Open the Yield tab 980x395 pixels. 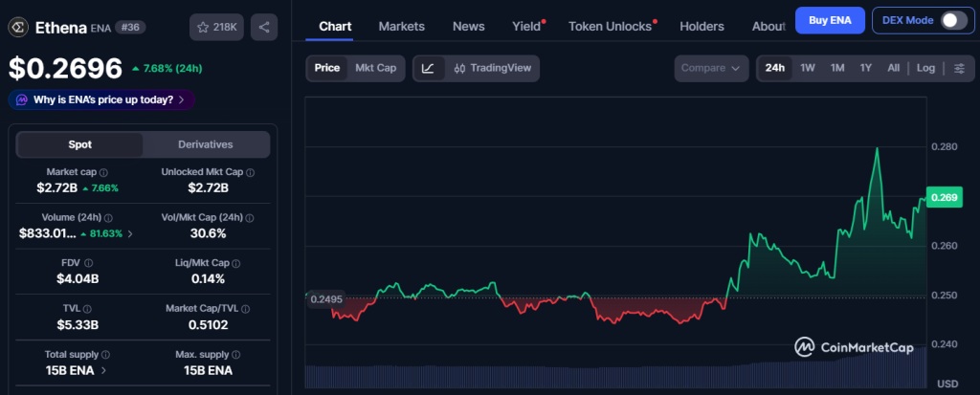coord(527,26)
